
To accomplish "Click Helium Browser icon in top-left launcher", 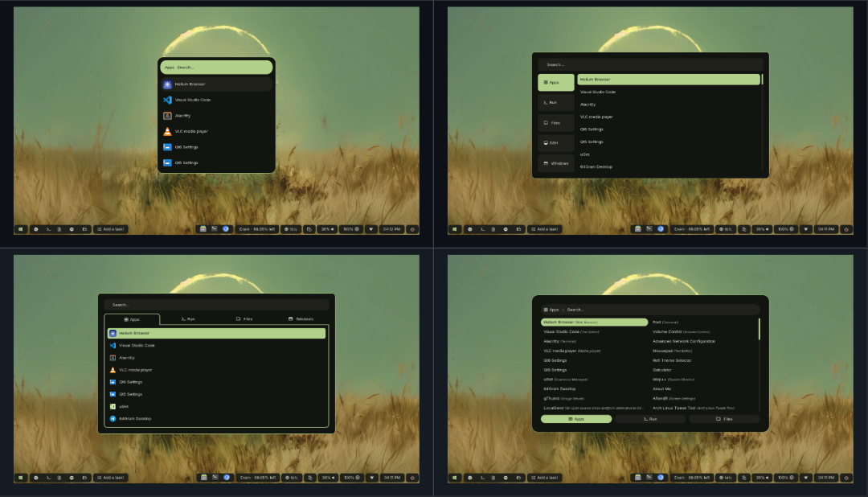I will click(167, 84).
